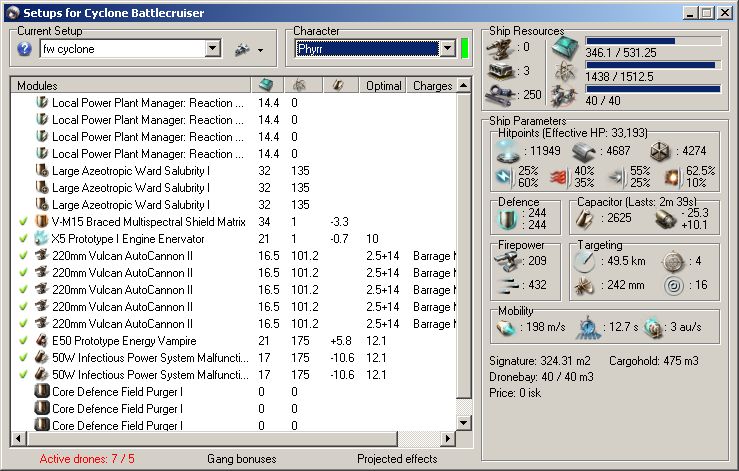Click the vertical scrollbar down arrow
Viewport: 739px width, 471px height.
(x=464, y=422)
